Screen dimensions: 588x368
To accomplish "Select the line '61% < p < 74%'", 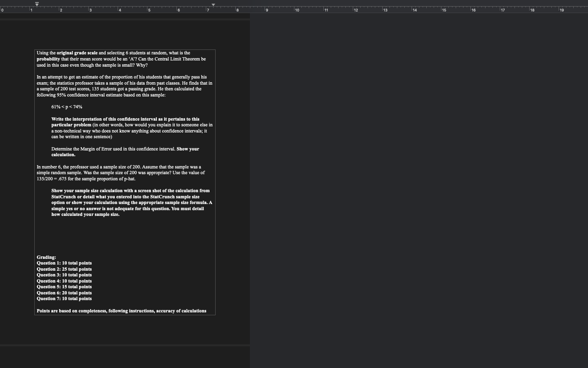I will tap(67, 107).
